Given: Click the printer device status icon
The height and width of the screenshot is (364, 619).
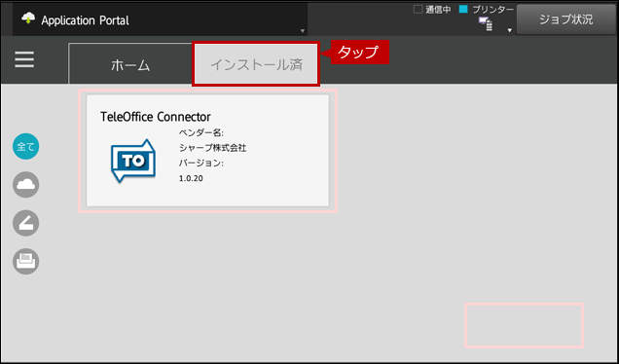Looking at the screenshot, I should [486, 24].
